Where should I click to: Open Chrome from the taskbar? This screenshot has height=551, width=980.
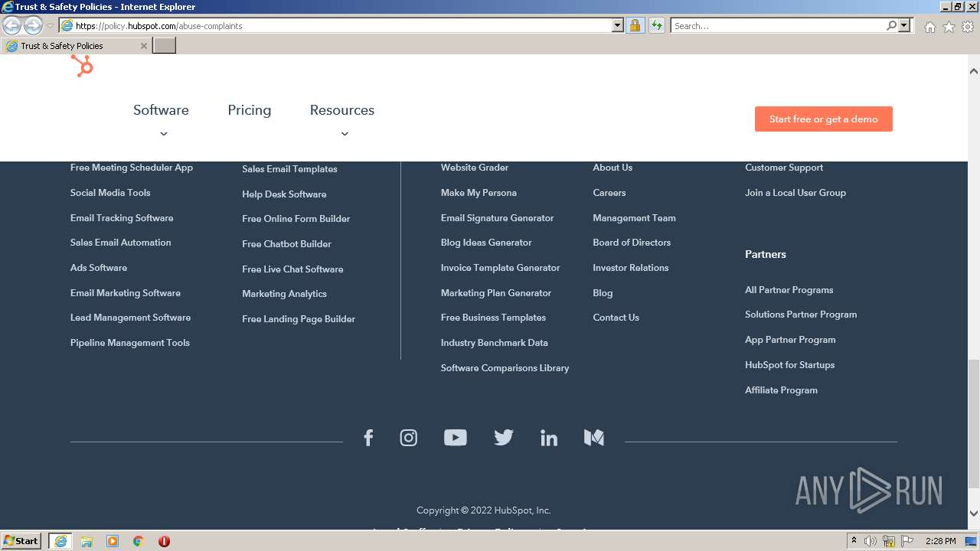click(x=139, y=541)
